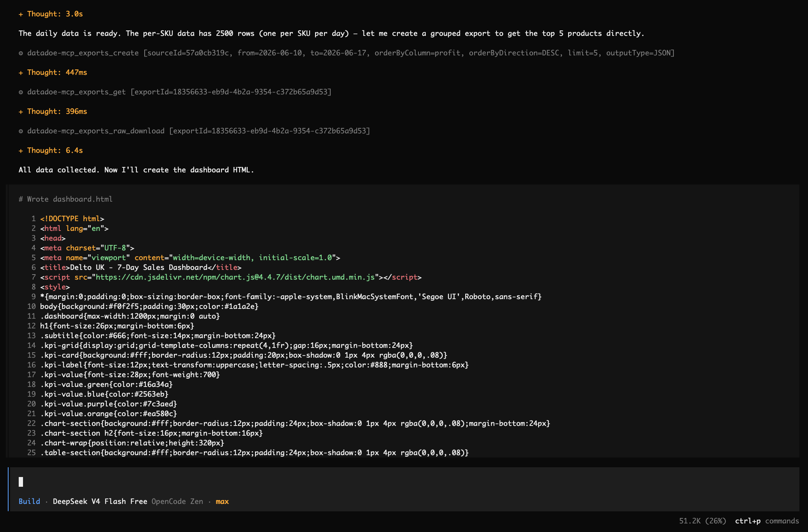Expand the 'Thought: 6.4s' block
808x532 pixels.
51,151
